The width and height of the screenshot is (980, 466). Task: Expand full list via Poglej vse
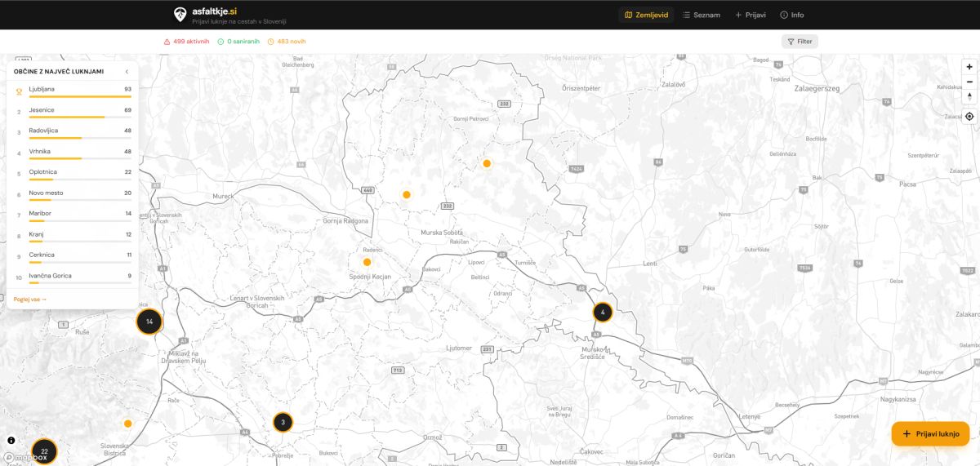point(30,300)
